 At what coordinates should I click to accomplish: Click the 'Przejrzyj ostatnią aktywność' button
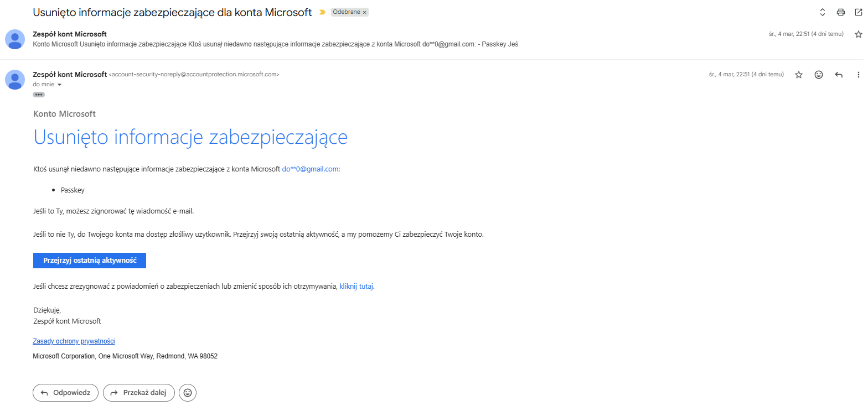[90, 260]
